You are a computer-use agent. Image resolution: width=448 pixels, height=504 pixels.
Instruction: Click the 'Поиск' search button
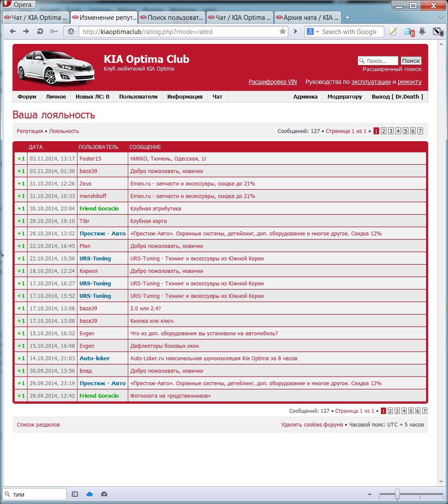[411, 61]
